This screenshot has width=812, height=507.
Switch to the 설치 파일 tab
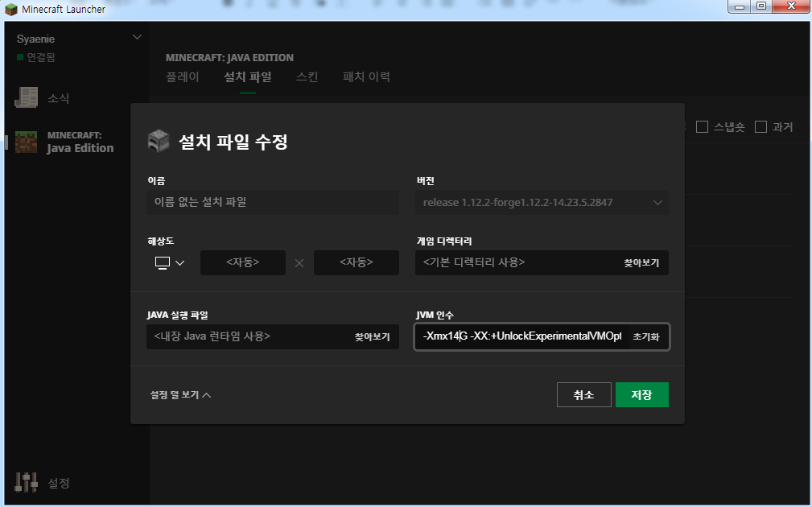pyautogui.click(x=248, y=76)
